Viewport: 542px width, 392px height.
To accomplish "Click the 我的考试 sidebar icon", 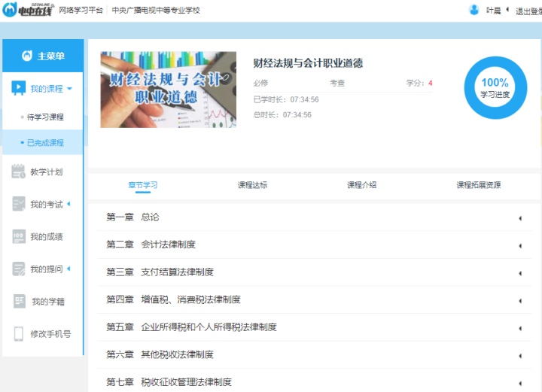I will [x=19, y=204].
